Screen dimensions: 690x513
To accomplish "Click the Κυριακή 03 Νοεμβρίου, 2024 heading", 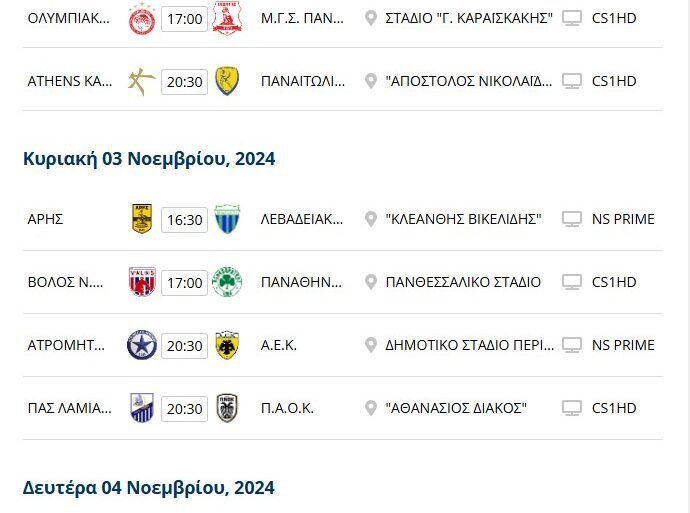I will (149, 158).
